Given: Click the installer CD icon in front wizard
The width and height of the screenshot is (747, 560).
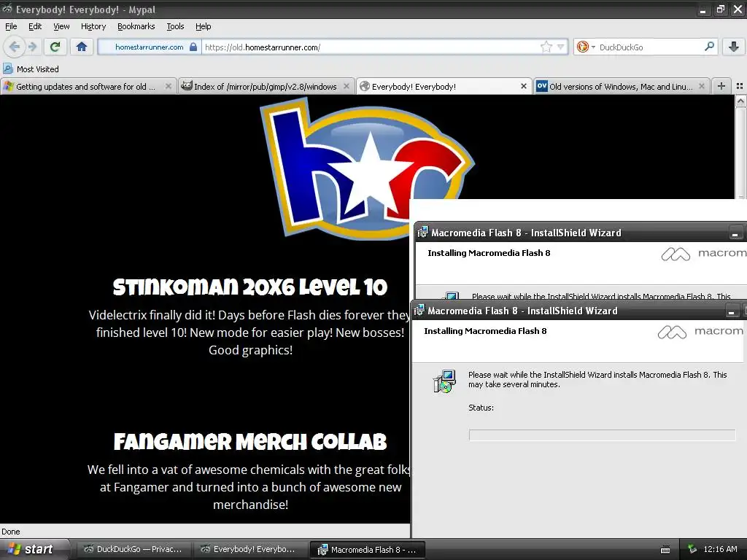Looking at the screenshot, I should click(444, 381).
